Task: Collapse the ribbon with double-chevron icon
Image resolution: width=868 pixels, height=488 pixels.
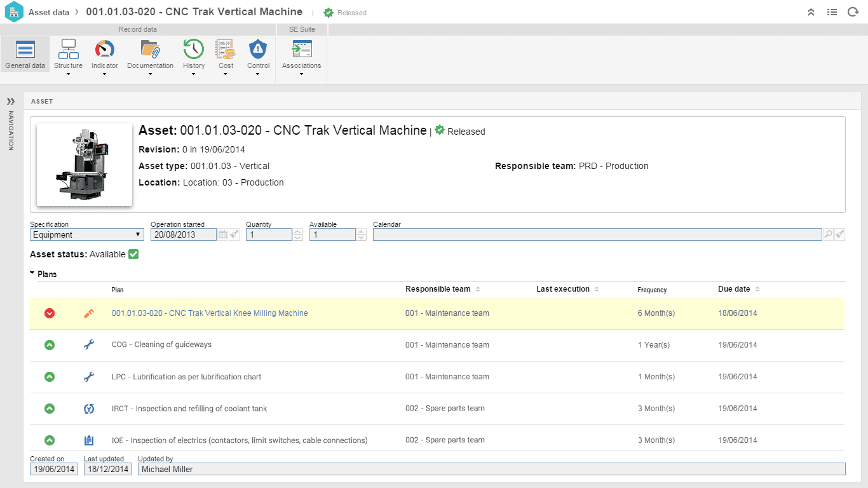Action: (811, 12)
